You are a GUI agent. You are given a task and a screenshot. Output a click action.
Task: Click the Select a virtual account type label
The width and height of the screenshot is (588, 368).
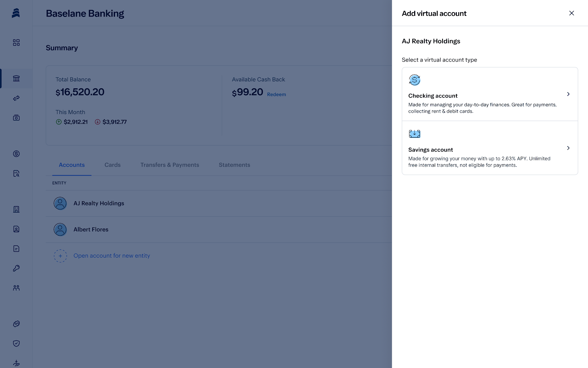tap(440, 60)
